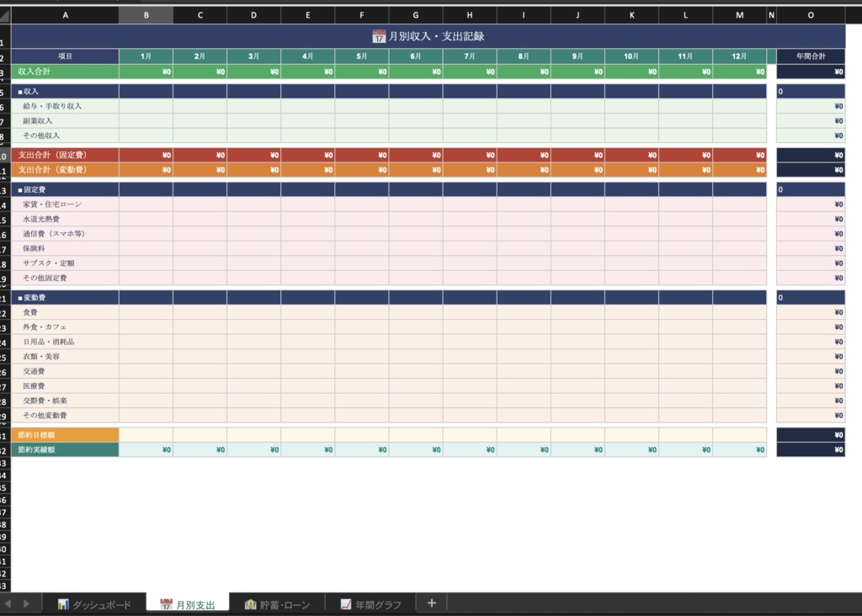Click the 水道光熱費 row label
This screenshot has width=862, height=616.
[65, 219]
